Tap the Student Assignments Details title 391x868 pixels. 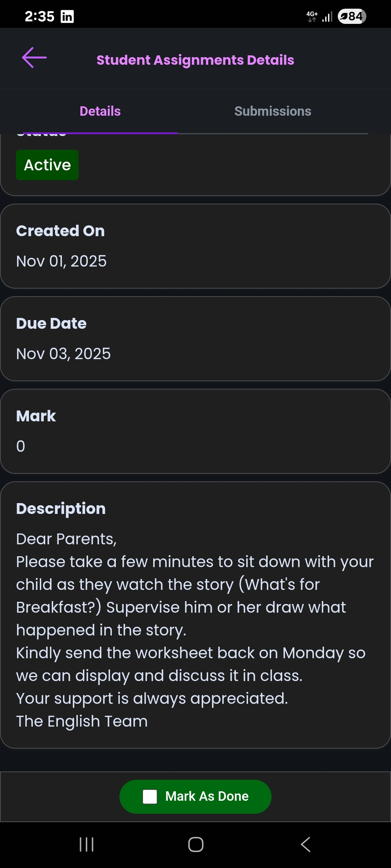[x=195, y=60]
